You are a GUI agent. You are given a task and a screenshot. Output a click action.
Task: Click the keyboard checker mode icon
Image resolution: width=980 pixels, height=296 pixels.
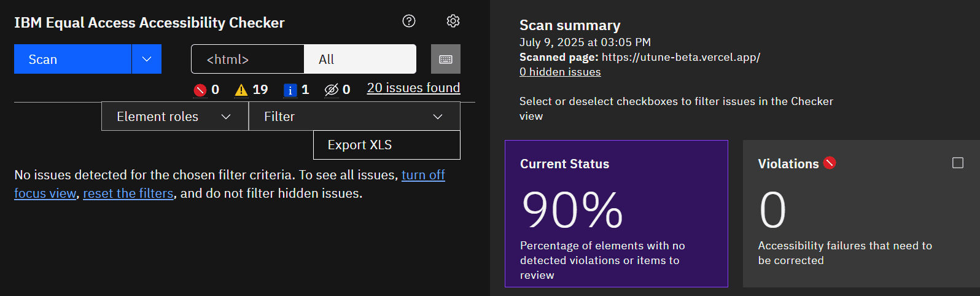click(446, 59)
